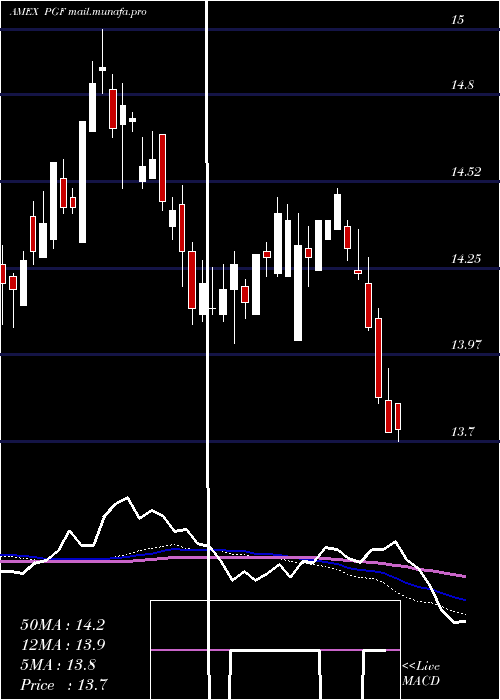Screen dimensions: 500x700
Task: Click the '5MA : 13.8' reading
Action: tap(58, 665)
